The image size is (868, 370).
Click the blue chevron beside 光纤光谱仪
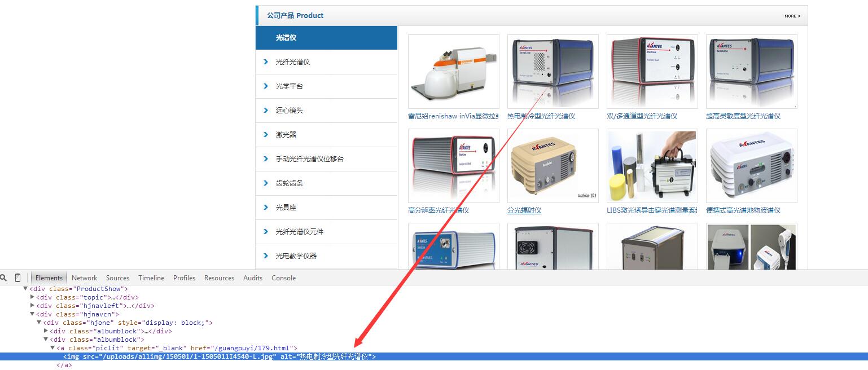coord(266,62)
